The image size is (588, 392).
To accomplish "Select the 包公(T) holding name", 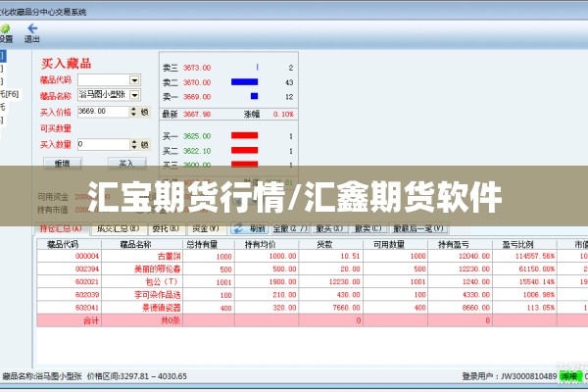I will pyautogui.click(x=163, y=281).
